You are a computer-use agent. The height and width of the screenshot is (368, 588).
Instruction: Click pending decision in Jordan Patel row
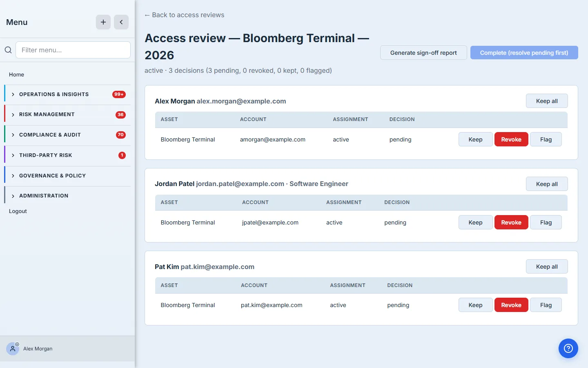tap(395, 222)
